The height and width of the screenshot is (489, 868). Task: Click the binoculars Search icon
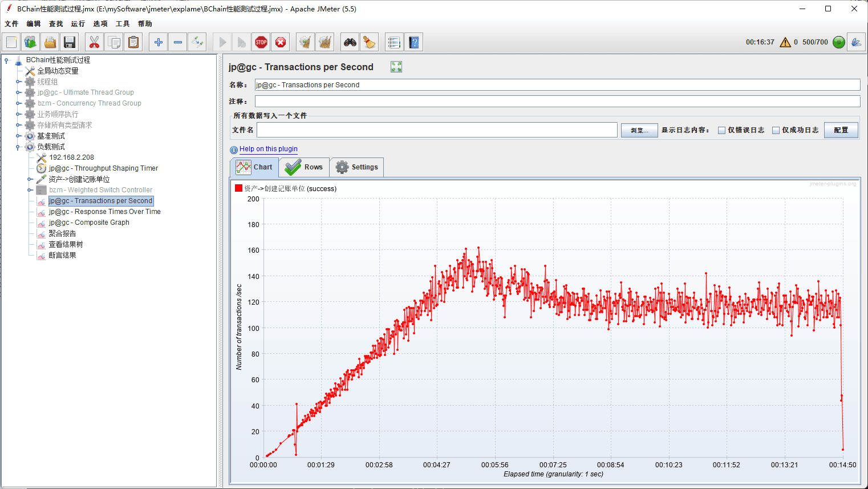pos(350,42)
